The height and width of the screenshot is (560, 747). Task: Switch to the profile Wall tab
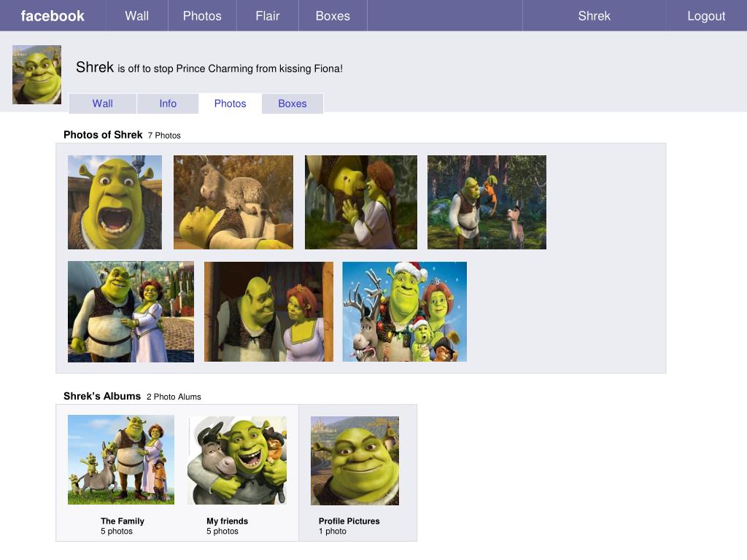pyautogui.click(x=102, y=104)
